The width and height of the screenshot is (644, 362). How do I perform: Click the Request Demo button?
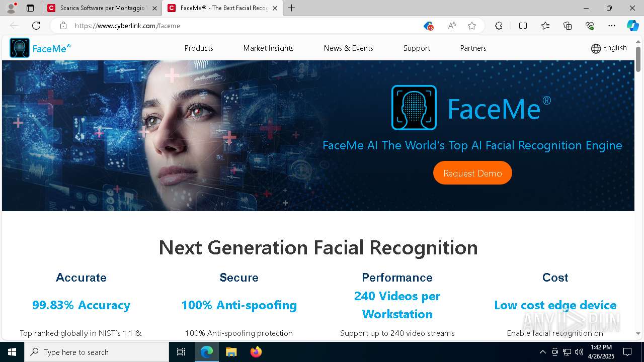[x=472, y=173]
